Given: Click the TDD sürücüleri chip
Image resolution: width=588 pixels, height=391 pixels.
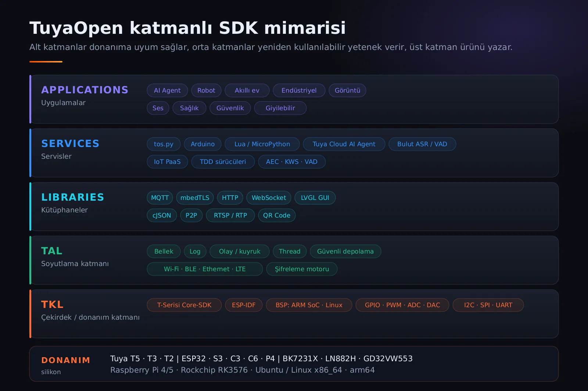Looking at the screenshot, I should pyautogui.click(x=223, y=162).
